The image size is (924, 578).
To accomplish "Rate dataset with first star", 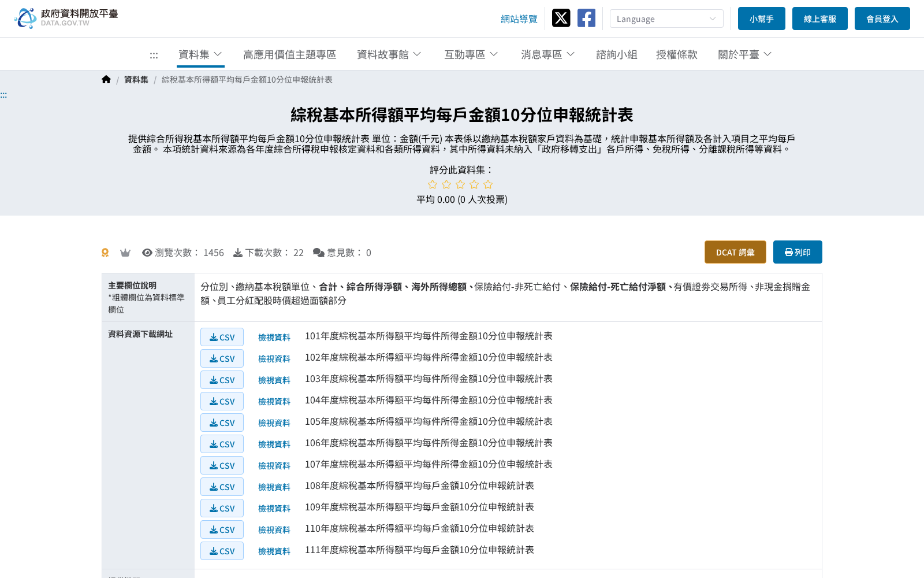I will (x=433, y=184).
